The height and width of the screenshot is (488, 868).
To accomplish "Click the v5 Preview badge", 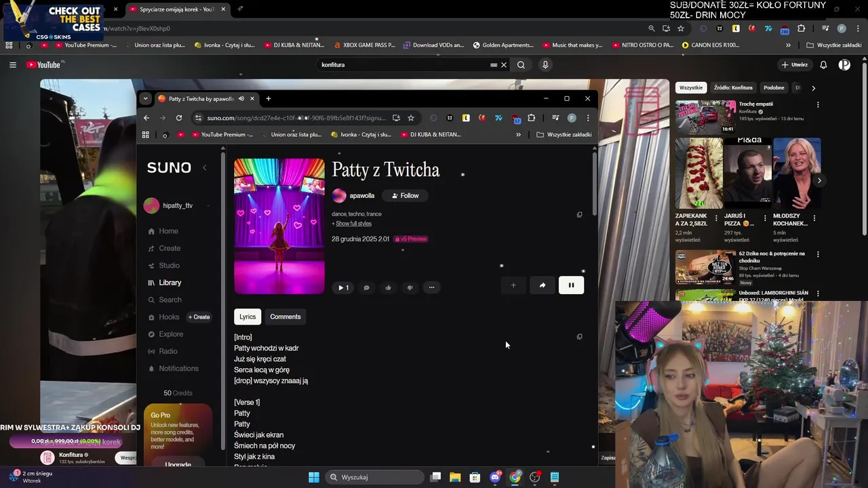I will click(411, 239).
